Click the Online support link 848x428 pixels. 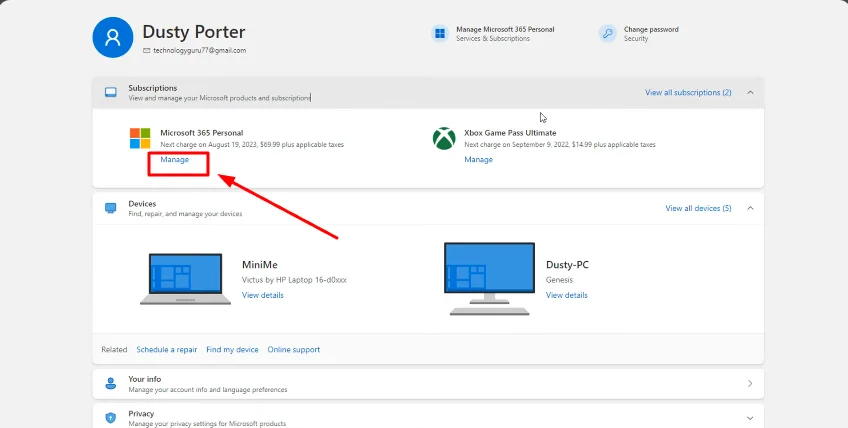tap(294, 350)
